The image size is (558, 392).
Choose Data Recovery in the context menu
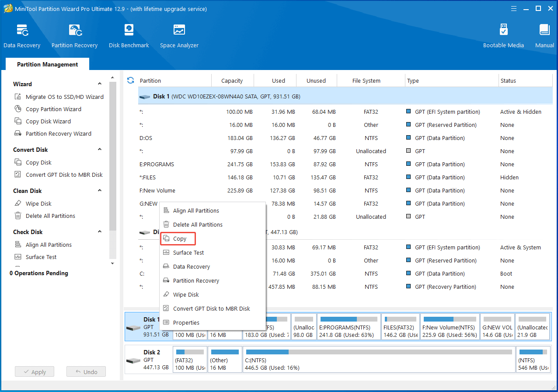click(x=213, y=266)
